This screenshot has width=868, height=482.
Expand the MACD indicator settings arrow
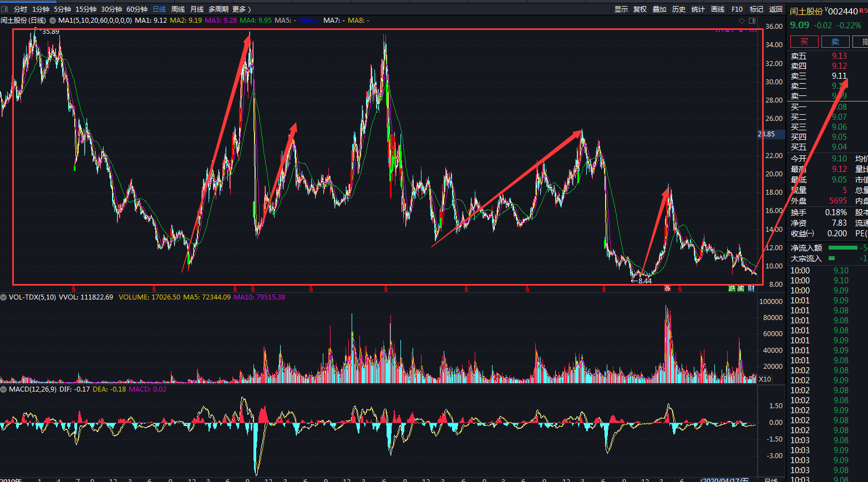[4, 389]
